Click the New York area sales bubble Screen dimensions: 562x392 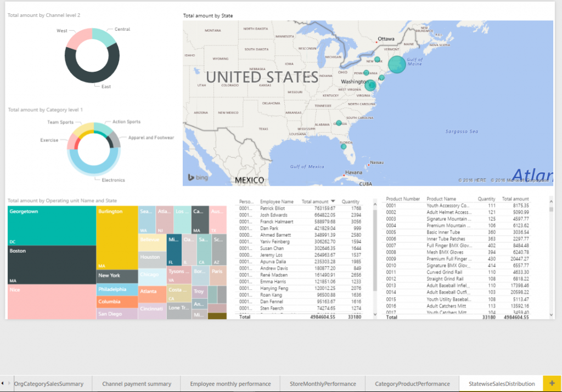pos(377,59)
